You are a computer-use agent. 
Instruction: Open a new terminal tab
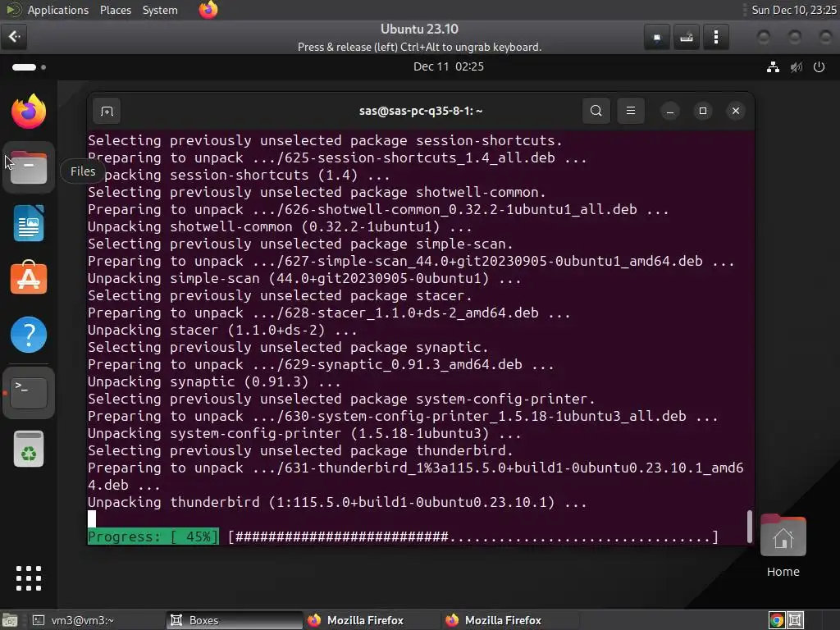[107, 111]
